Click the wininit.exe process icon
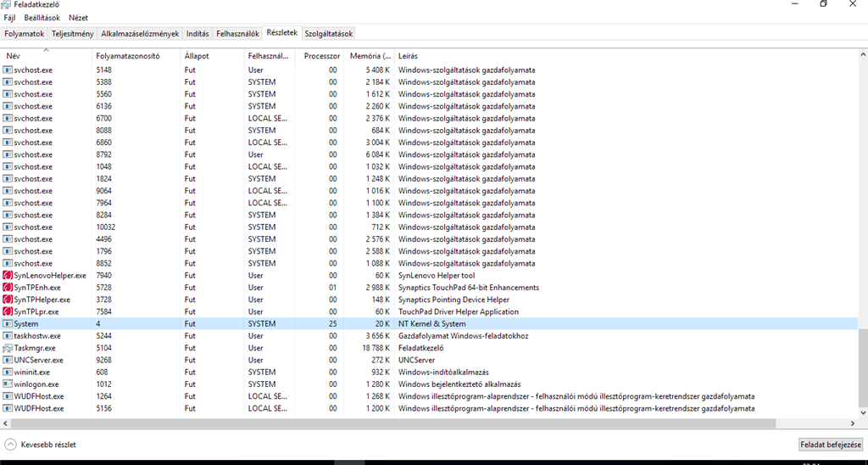Image resolution: width=868 pixels, height=465 pixels. coord(8,373)
